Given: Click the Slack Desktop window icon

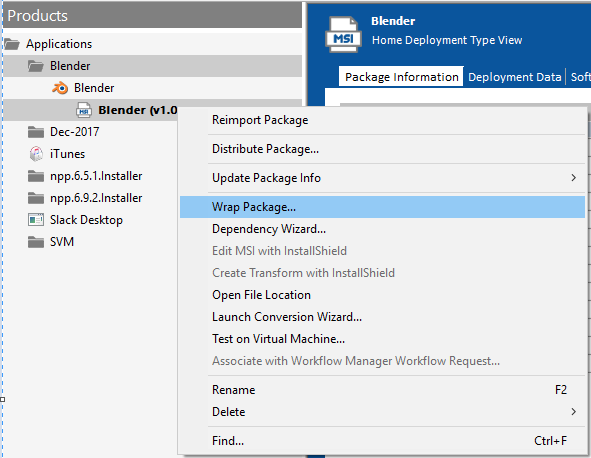Looking at the screenshot, I should pos(36,220).
